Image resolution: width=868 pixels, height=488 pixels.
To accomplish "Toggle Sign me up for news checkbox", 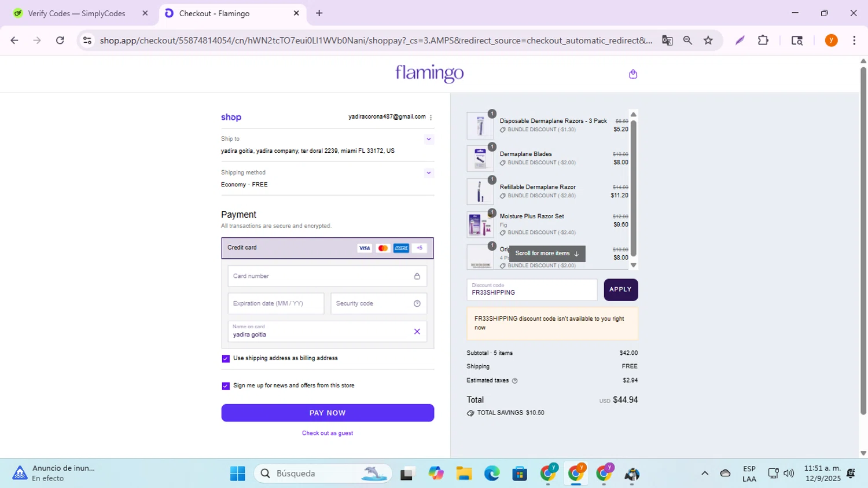I will pyautogui.click(x=226, y=386).
